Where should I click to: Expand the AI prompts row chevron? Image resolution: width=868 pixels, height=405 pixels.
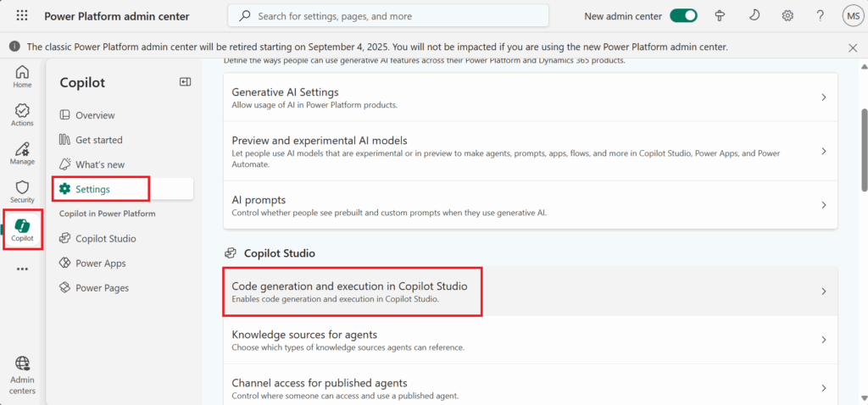click(x=823, y=205)
